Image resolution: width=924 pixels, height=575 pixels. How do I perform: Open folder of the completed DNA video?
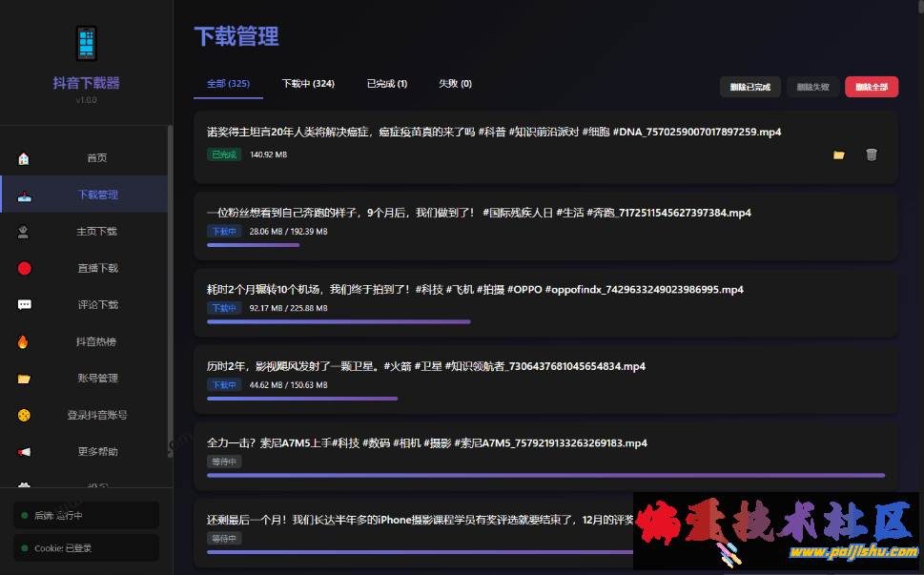point(839,154)
